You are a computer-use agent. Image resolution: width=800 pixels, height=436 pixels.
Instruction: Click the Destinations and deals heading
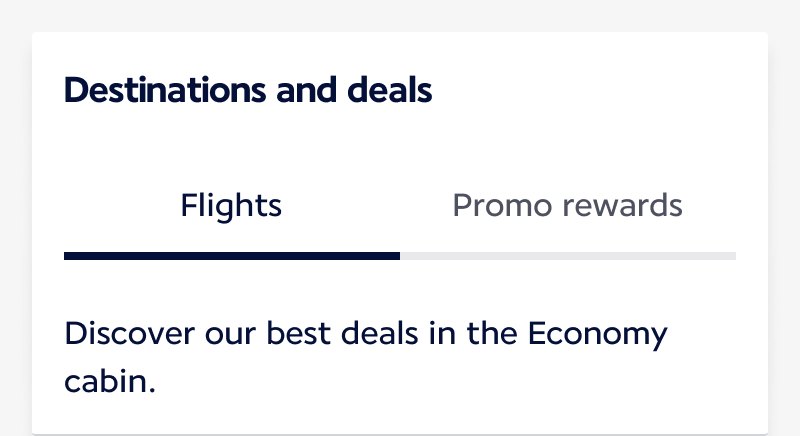(248, 91)
